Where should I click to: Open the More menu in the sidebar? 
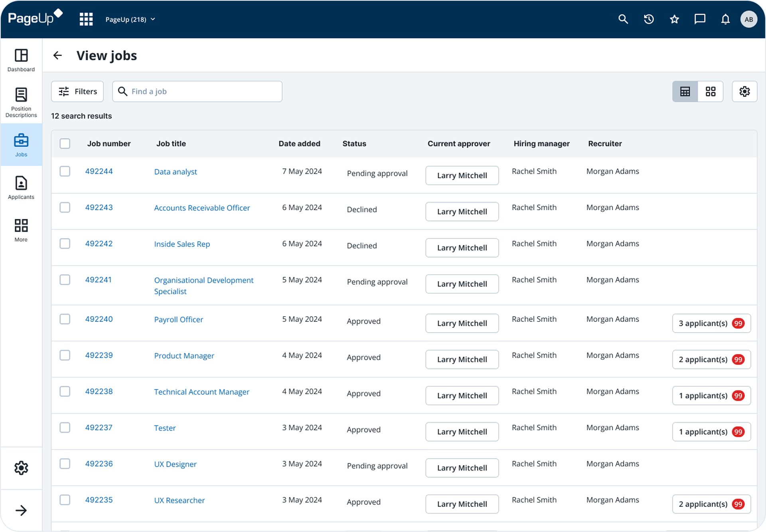(21, 229)
